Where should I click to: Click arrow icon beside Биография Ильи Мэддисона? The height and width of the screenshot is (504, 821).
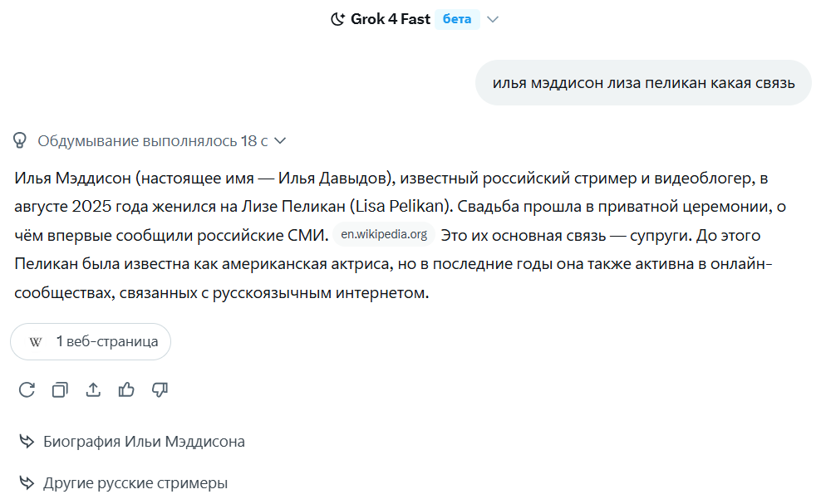[27, 442]
